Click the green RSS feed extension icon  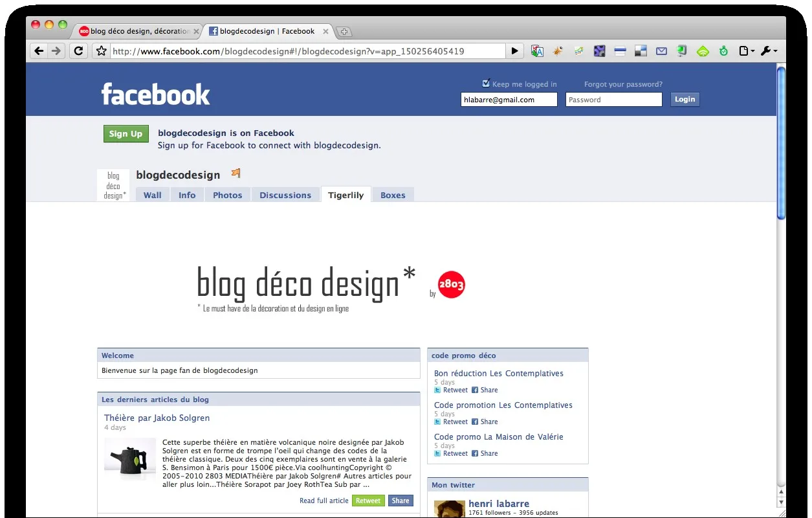tap(703, 51)
